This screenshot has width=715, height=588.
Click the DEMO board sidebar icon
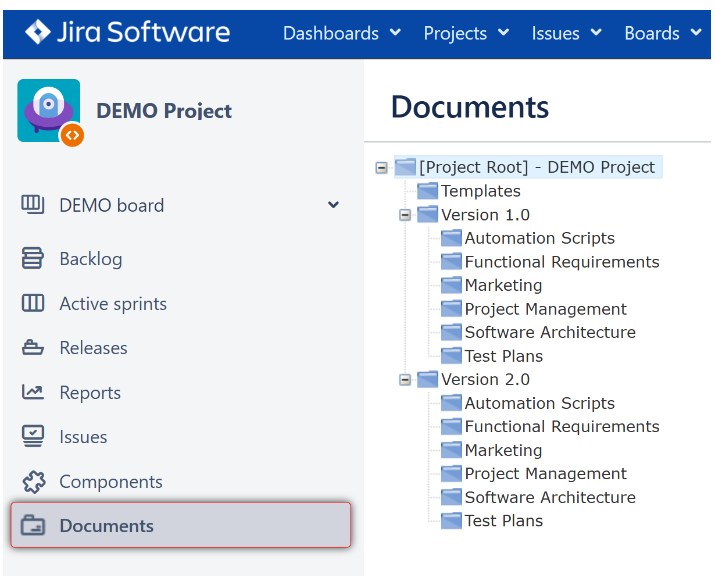33,205
